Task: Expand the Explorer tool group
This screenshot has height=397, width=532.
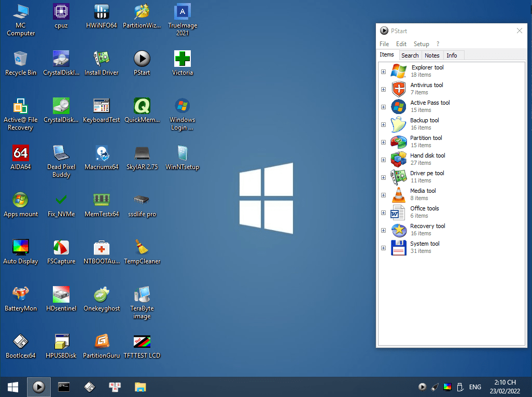Action: 383,72
